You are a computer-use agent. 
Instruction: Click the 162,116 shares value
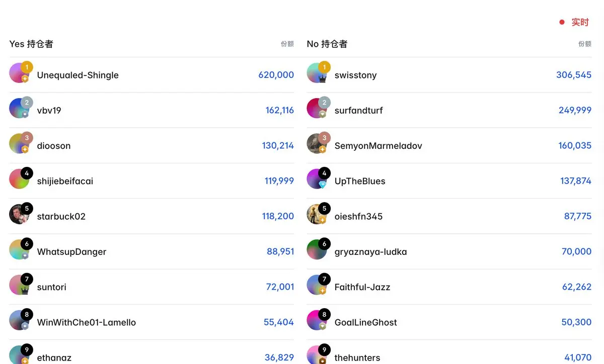[x=280, y=110]
